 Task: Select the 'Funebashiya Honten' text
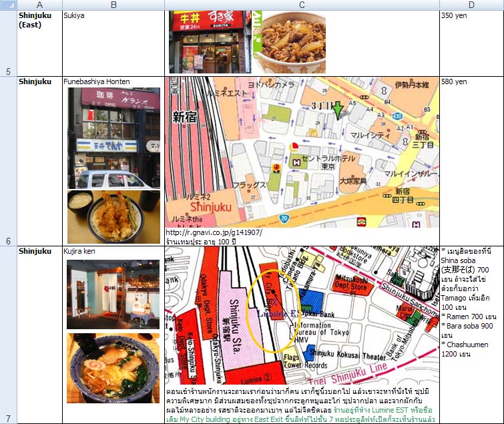point(97,81)
